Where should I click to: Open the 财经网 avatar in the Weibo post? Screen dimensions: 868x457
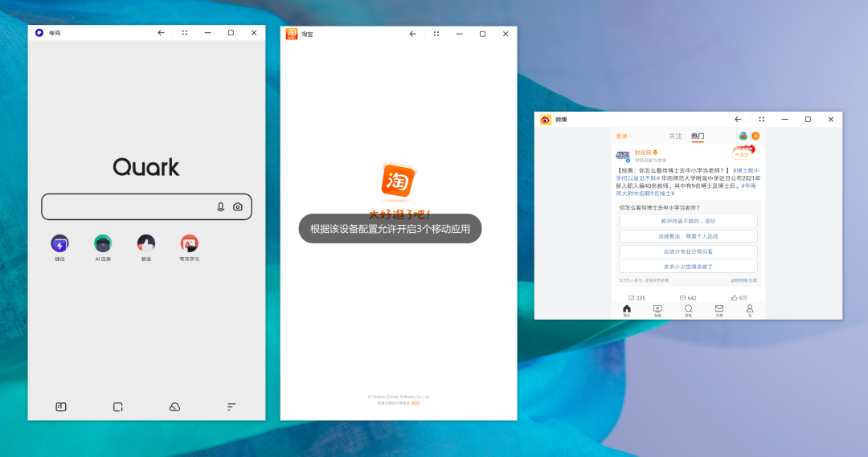point(623,156)
